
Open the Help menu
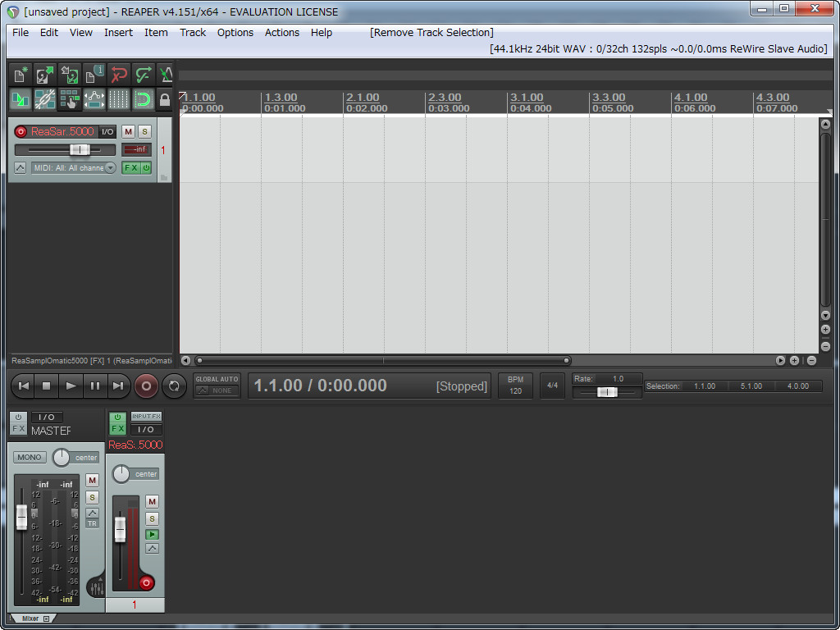(322, 33)
